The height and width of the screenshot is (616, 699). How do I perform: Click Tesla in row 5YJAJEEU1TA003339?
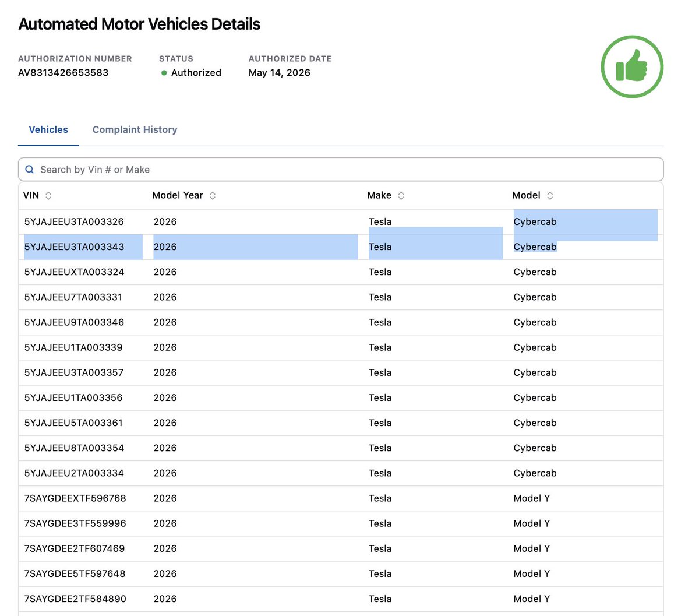(x=380, y=347)
